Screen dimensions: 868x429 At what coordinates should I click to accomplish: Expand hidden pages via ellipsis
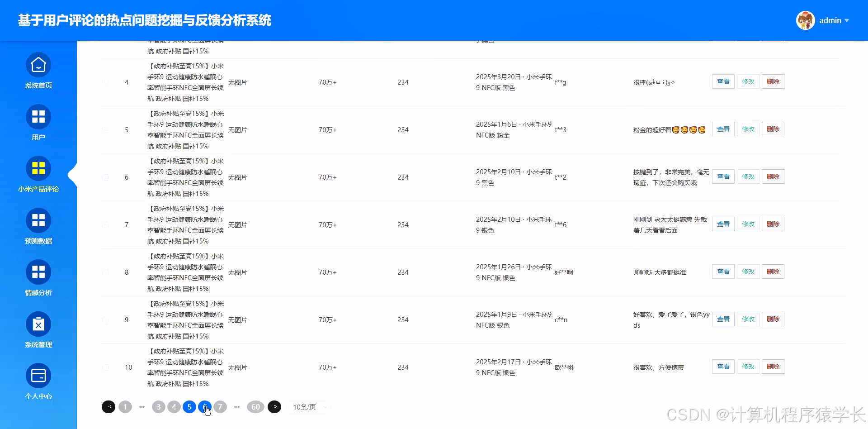tap(142, 407)
